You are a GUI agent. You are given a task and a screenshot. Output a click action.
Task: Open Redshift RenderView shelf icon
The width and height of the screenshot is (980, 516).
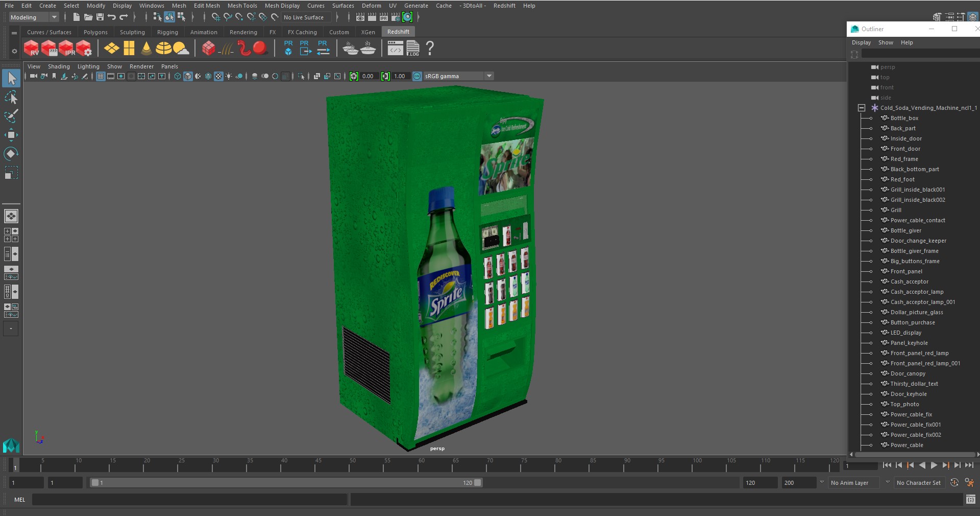point(32,49)
